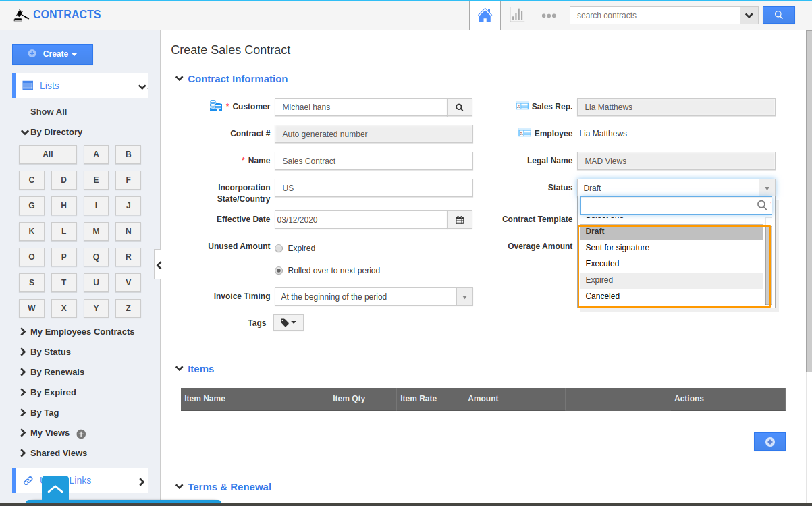Filter directory by letter M
812x506 pixels.
point(97,231)
